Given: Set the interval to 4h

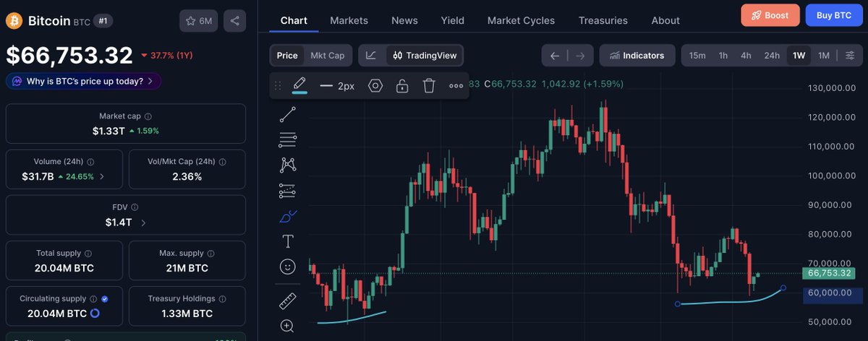Looking at the screenshot, I should 746,56.
